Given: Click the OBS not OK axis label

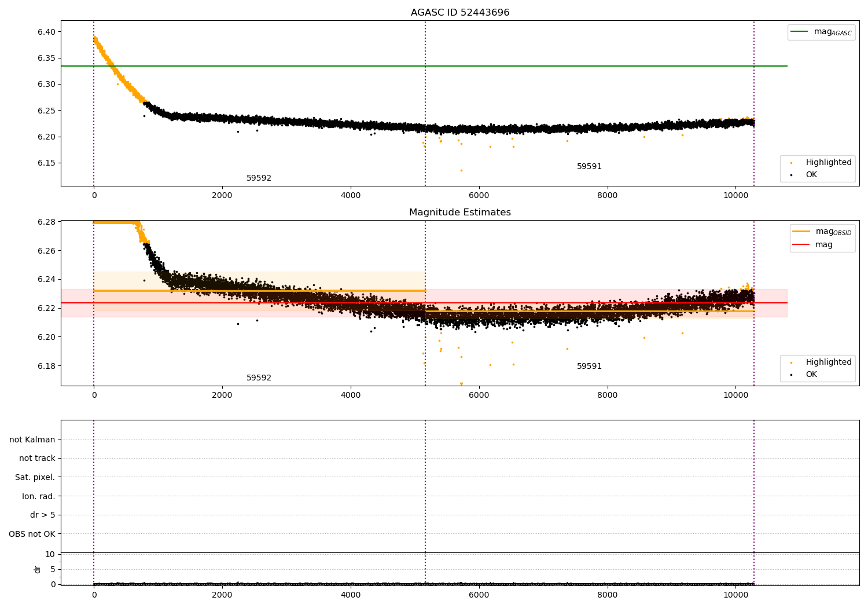Looking at the screenshot, I should [32, 534].
